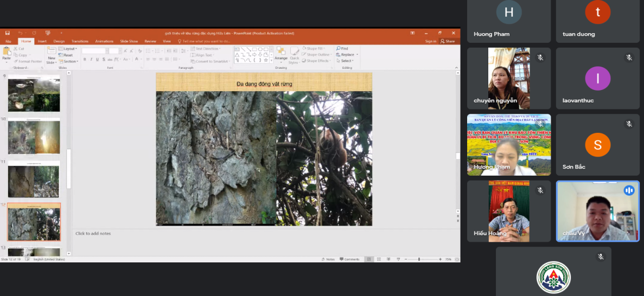The width and height of the screenshot is (644, 296).
Task: Click the New Slide icon
Action: (x=52, y=51)
